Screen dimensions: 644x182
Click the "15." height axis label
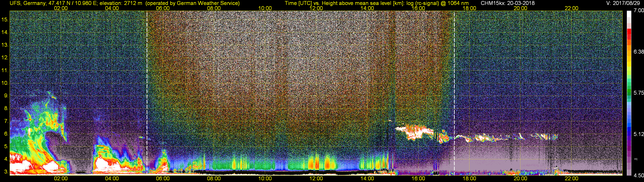[5, 19]
